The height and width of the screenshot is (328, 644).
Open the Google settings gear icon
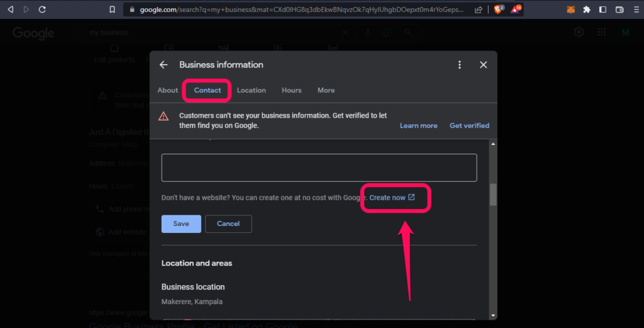click(579, 32)
